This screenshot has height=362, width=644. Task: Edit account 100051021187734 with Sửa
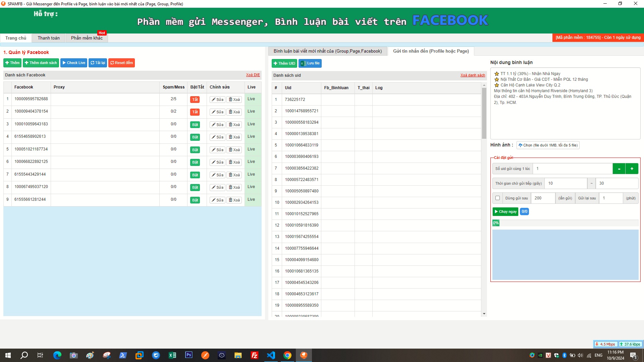(x=217, y=150)
